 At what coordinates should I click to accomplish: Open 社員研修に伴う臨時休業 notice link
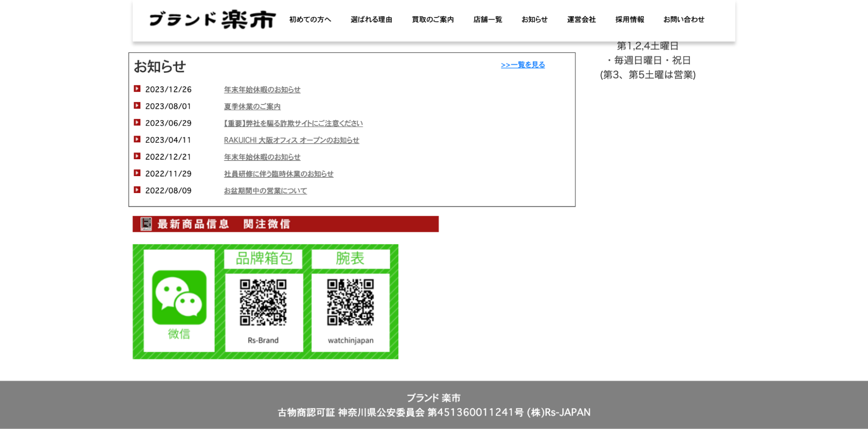[278, 174]
